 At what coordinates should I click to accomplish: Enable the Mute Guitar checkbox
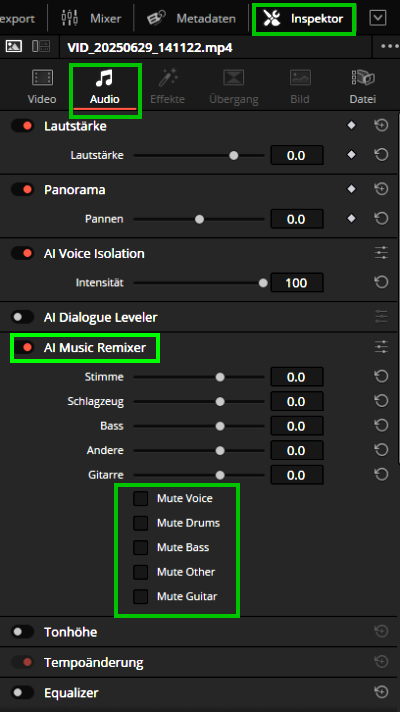pyautogui.click(x=140, y=597)
